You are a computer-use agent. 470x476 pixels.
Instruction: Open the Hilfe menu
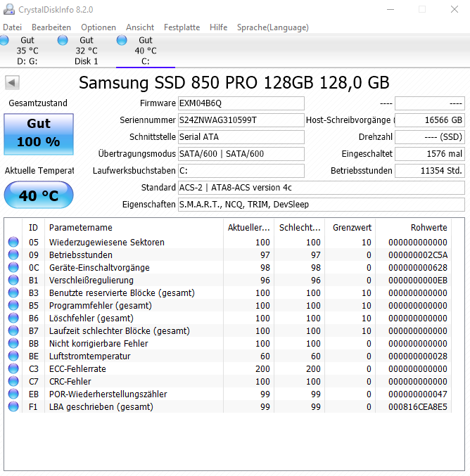[218, 27]
